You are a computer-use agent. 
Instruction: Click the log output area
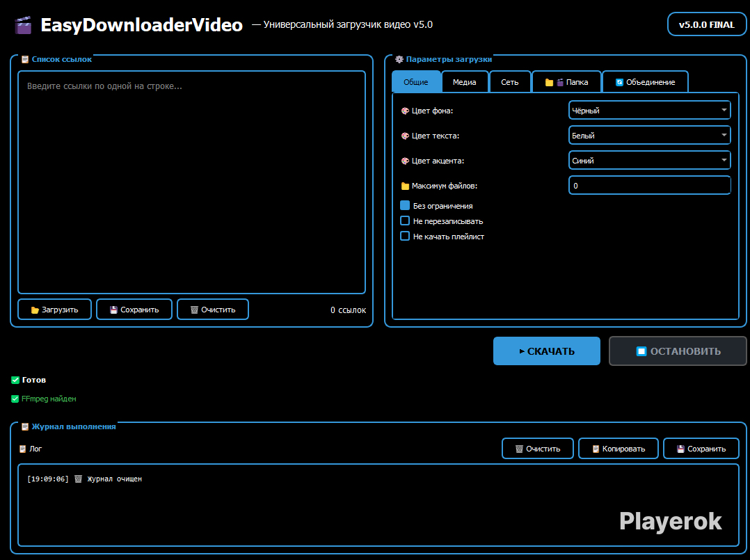pos(378,505)
